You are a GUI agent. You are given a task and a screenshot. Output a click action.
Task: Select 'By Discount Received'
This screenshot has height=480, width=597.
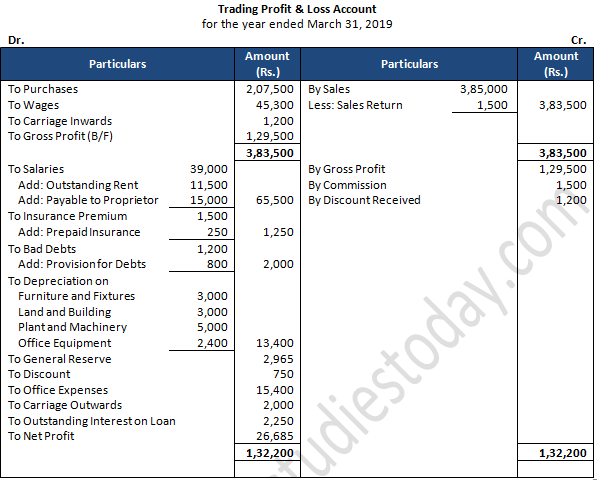pos(364,200)
